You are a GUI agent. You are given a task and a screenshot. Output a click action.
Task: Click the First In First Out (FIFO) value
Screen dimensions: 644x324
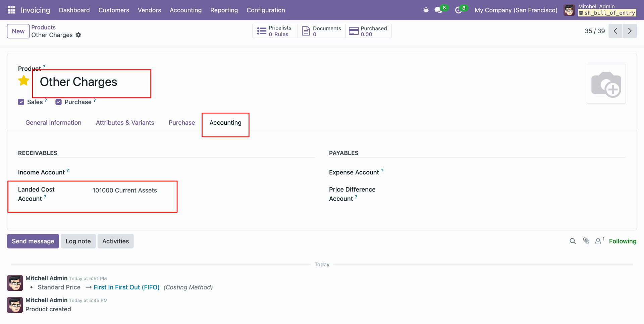126,287
